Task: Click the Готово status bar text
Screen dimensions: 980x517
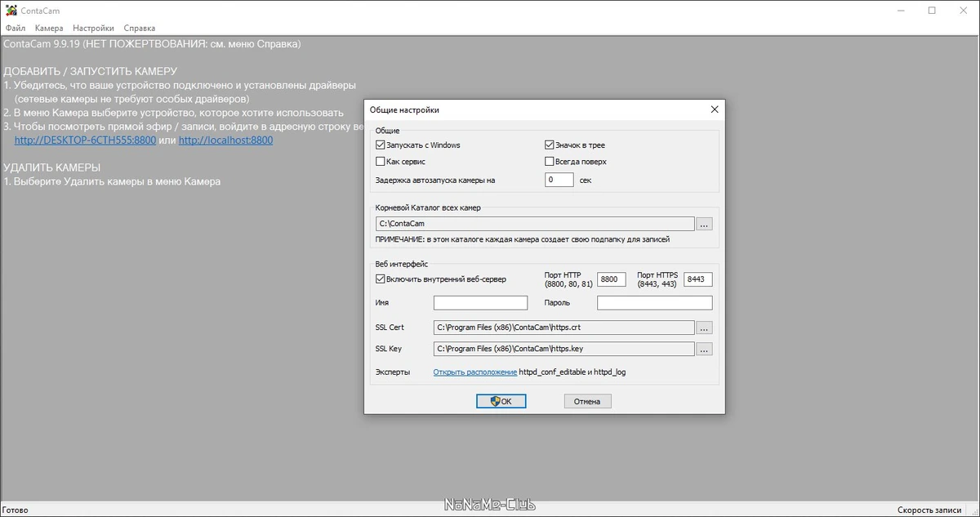Action: [x=15, y=510]
